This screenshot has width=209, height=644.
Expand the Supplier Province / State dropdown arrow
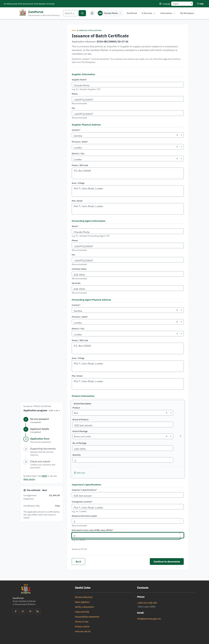(x=181, y=147)
